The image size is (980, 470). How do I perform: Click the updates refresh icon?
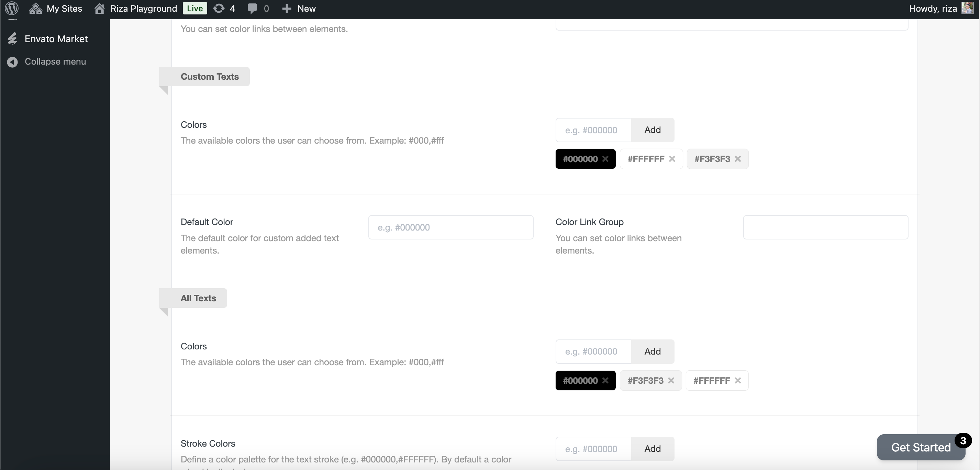click(219, 8)
